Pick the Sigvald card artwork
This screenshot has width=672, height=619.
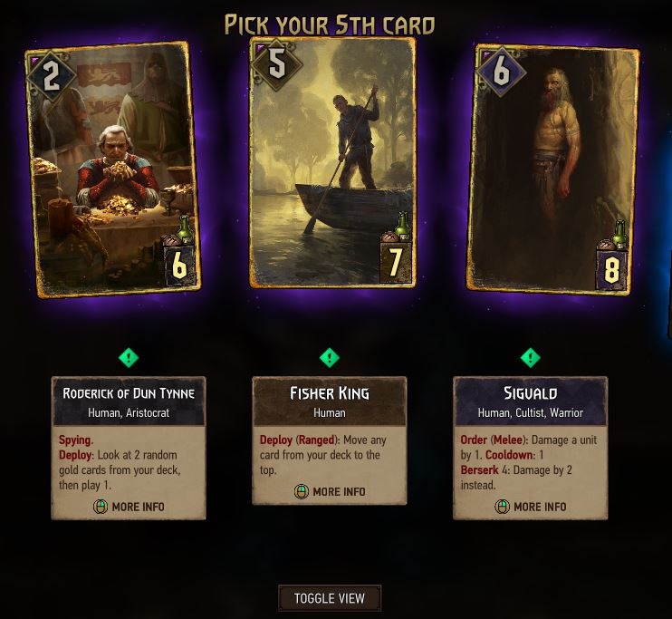point(552,169)
